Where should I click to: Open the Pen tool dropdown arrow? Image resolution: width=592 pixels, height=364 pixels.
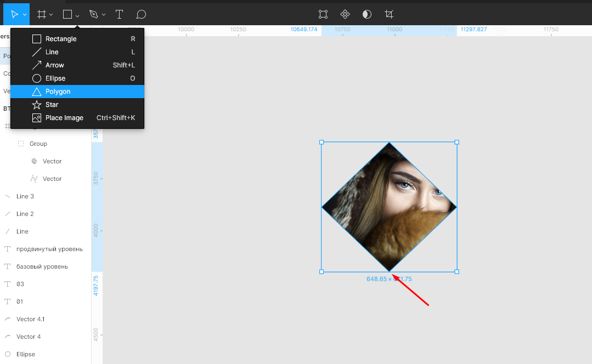pyautogui.click(x=104, y=15)
